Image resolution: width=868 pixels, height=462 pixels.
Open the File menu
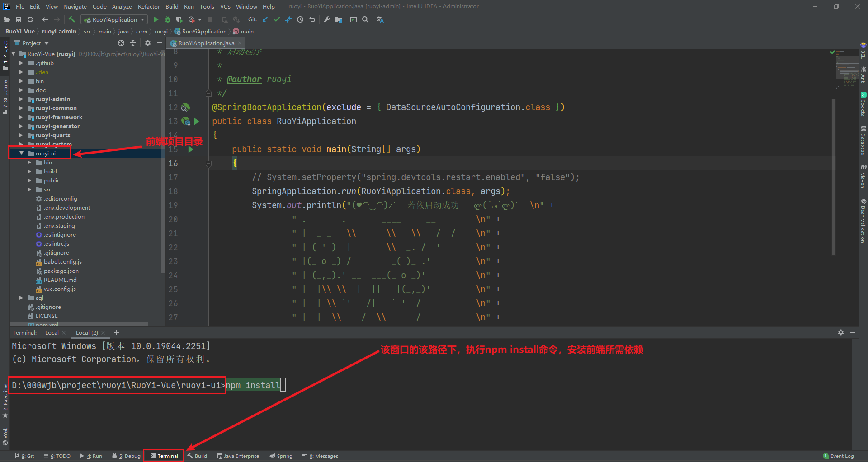pyautogui.click(x=20, y=6)
